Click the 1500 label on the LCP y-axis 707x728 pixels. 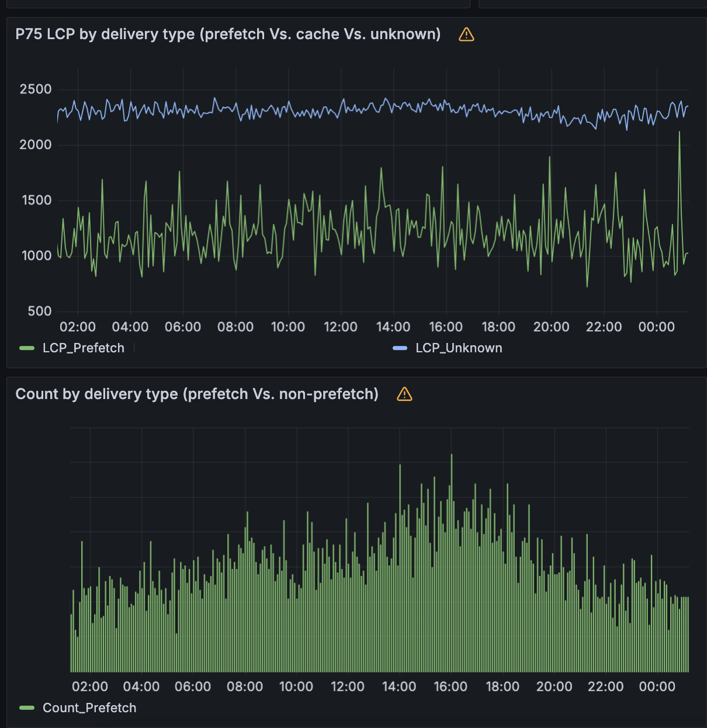coord(36,200)
